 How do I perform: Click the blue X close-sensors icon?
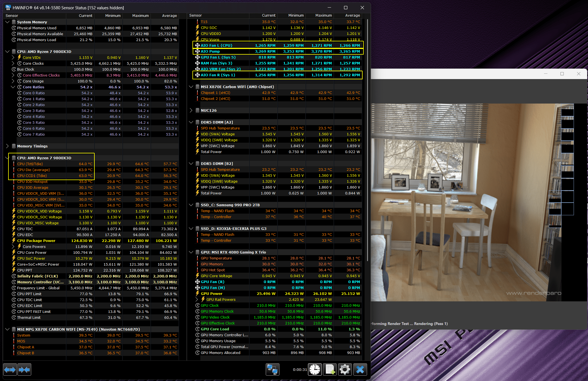pos(360,369)
